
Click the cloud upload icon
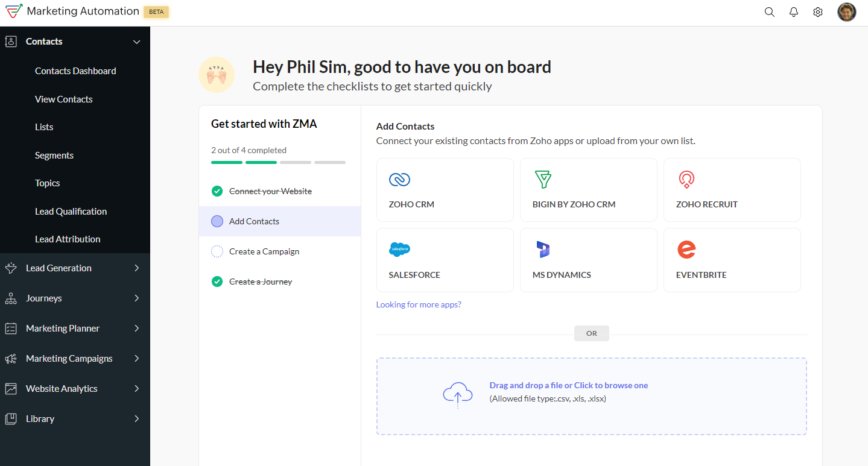click(458, 394)
